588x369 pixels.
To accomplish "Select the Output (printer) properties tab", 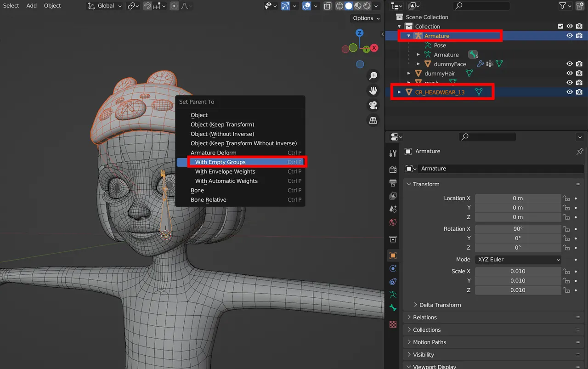I will pos(393,183).
